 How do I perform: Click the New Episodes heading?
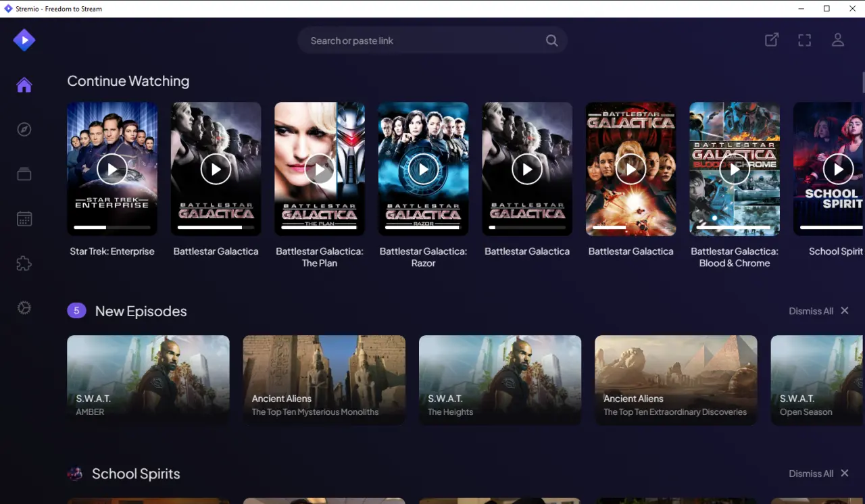coord(141,311)
